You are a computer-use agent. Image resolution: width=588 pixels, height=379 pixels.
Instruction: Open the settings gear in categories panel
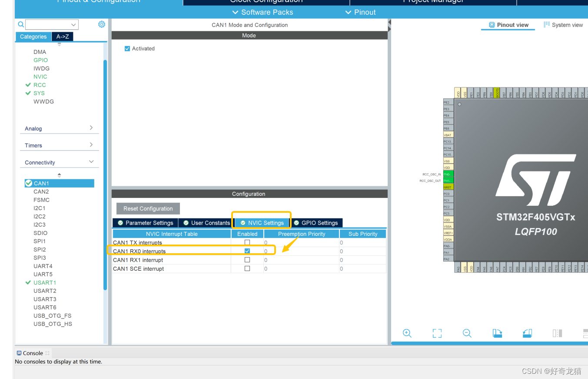102,24
